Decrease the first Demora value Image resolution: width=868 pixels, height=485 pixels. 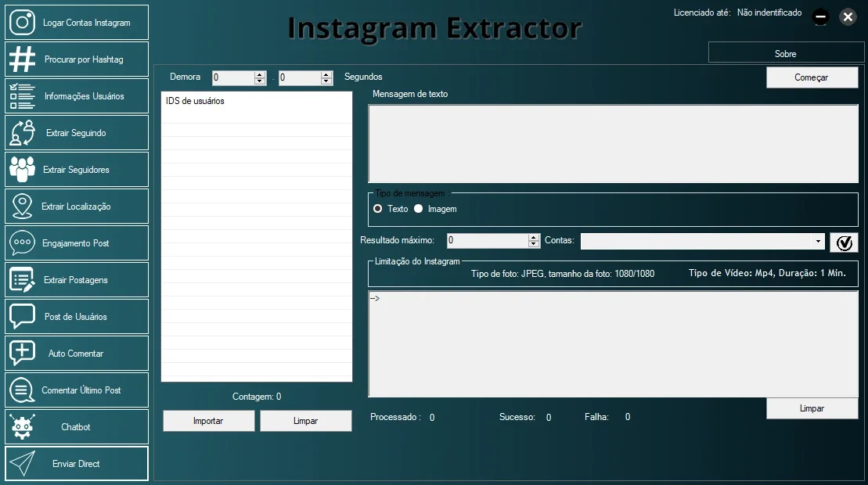coord(260,81)
